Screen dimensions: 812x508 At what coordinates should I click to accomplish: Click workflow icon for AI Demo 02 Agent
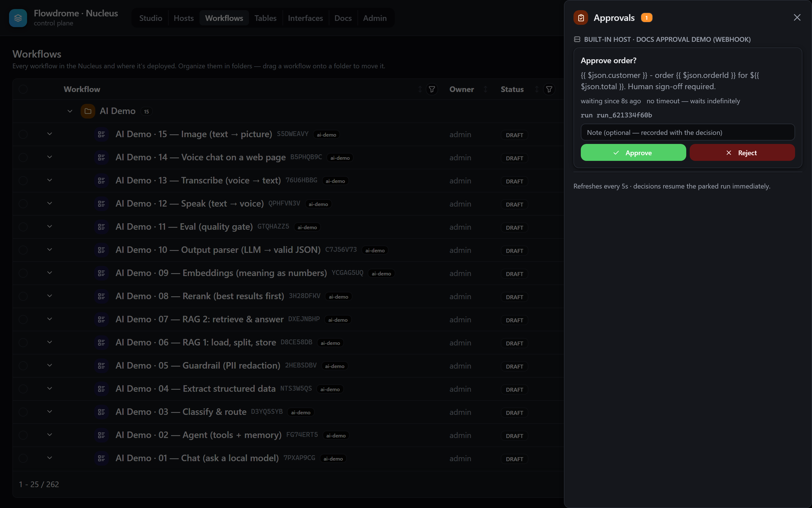point(101,435)
